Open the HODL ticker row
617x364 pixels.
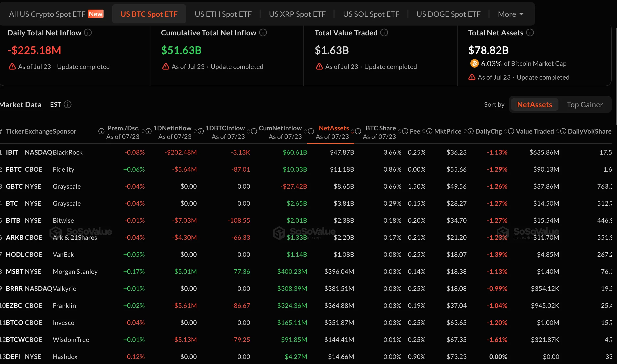[306, 254]
